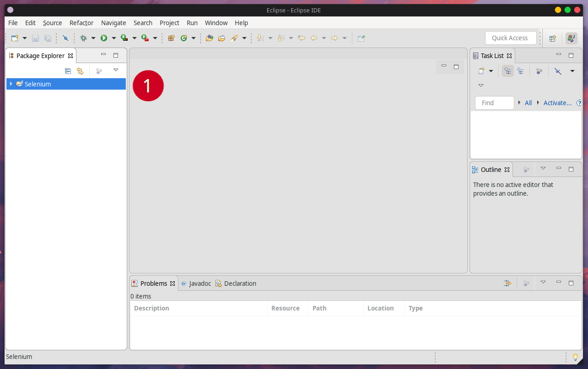The width and height of the screenshot is (588, 369).
Task: Click the Quick Access search field
Action: tap(511, 38)
